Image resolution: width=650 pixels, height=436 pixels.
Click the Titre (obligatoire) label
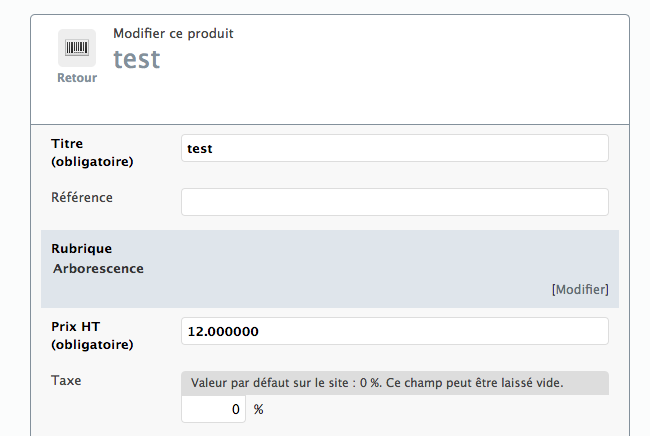point(92,153)
